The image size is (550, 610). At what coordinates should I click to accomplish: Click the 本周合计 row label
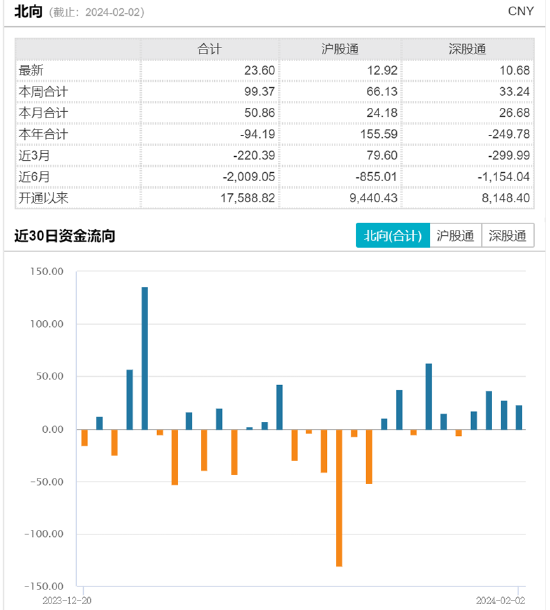tap(43, 92)
